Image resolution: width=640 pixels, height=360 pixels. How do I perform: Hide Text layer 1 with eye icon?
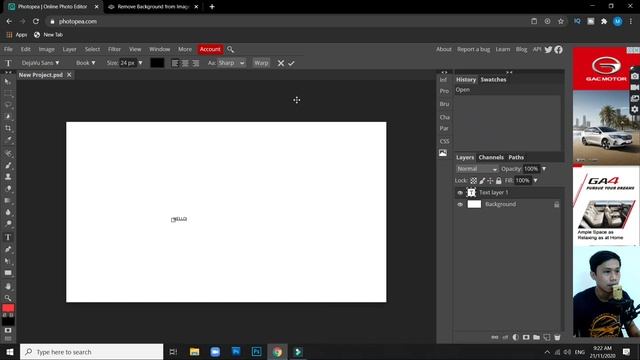coord(460,193)
